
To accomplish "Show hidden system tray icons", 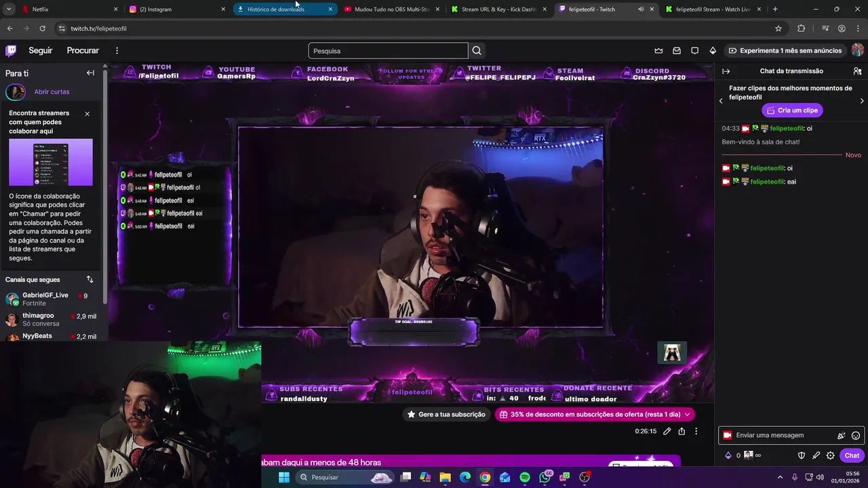I will [780, 477].
